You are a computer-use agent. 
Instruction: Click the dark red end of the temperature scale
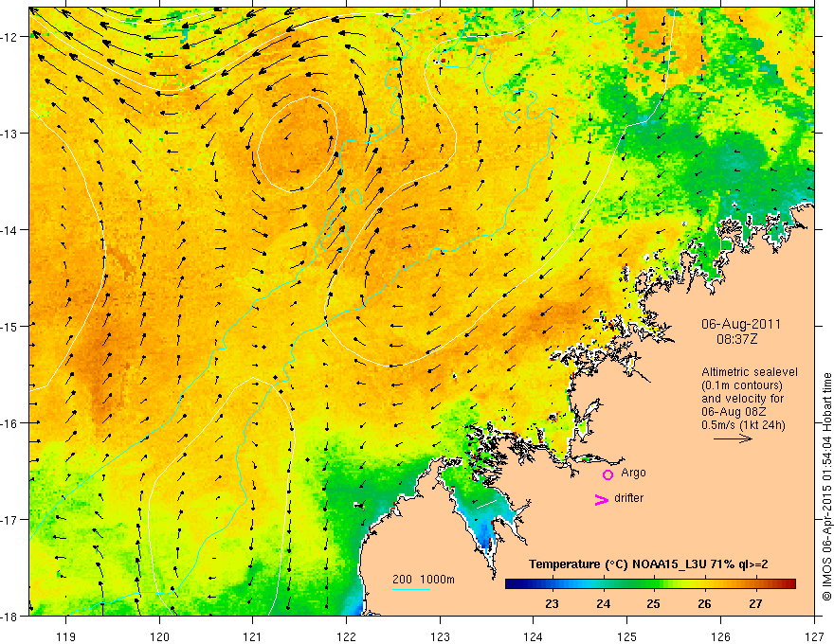click(789, 584)
